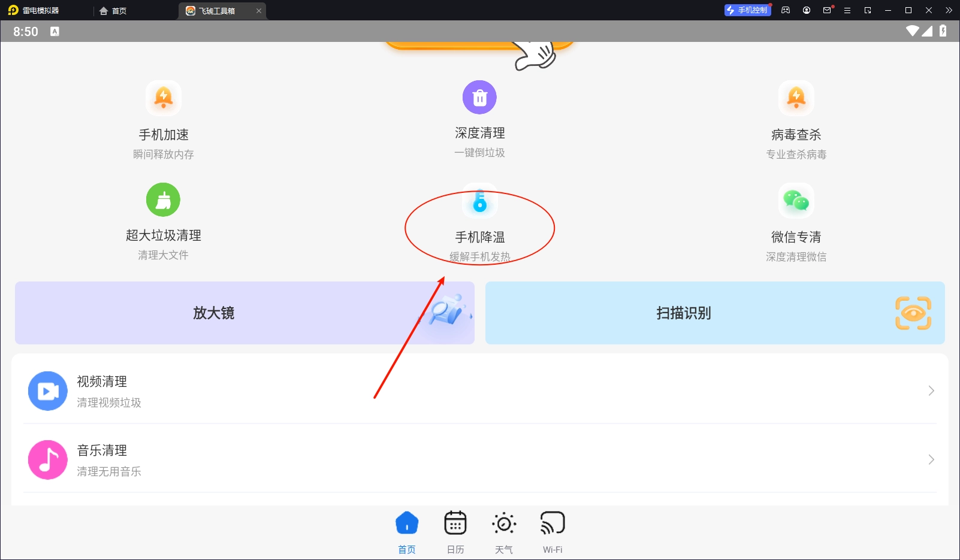The height and width of the screenshot is (560, 960).
Task: Close the 飞琥工具箱 emulator tab
Action: point(259,11)
